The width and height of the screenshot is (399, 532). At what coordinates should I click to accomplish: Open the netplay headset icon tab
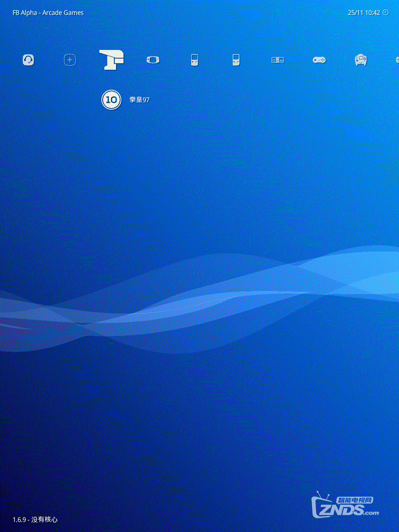point(28,60)
